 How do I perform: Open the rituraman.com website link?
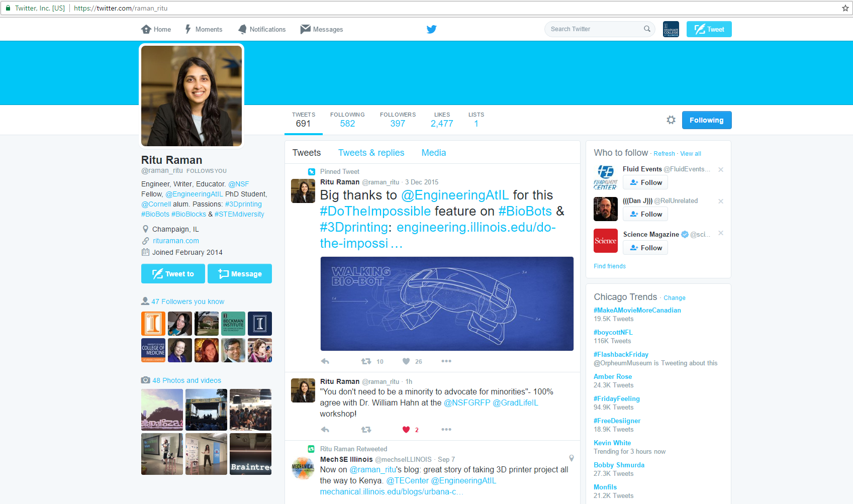[x=176, y=241]
